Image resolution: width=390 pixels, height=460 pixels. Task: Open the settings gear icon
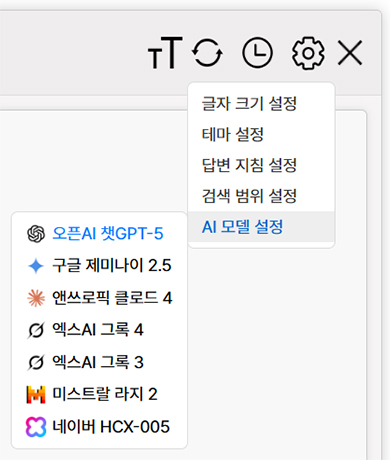tap(308, 53)
